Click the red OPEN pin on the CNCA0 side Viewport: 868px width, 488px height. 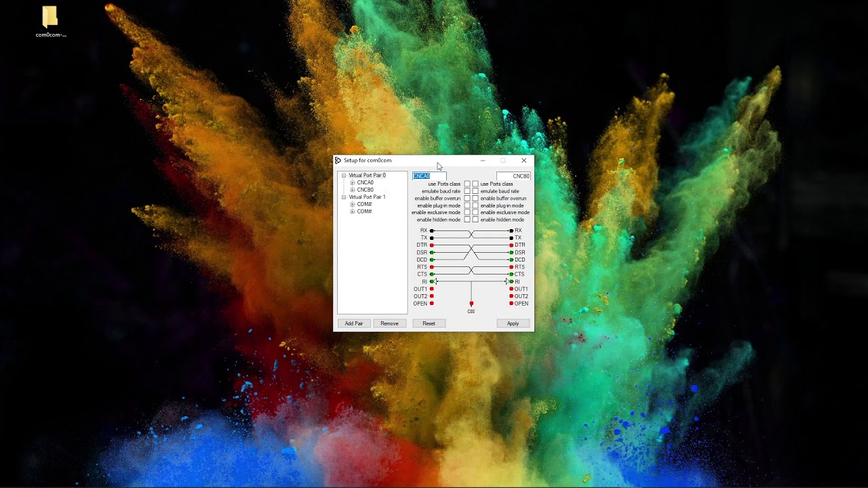pyautogui.click(x=431, y=304)
